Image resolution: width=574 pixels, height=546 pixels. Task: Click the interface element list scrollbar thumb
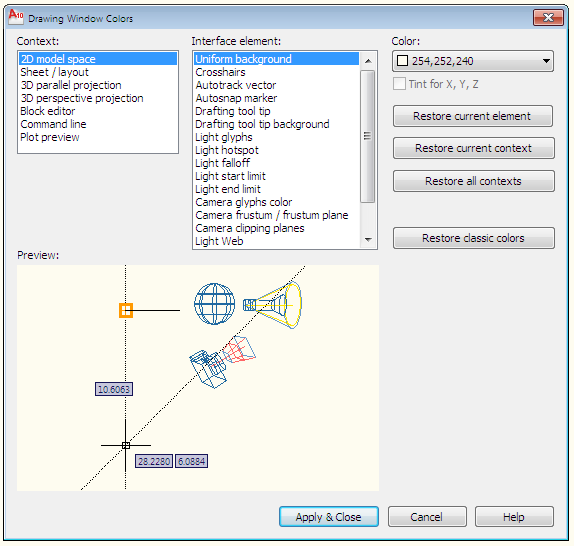pos(368,136)
